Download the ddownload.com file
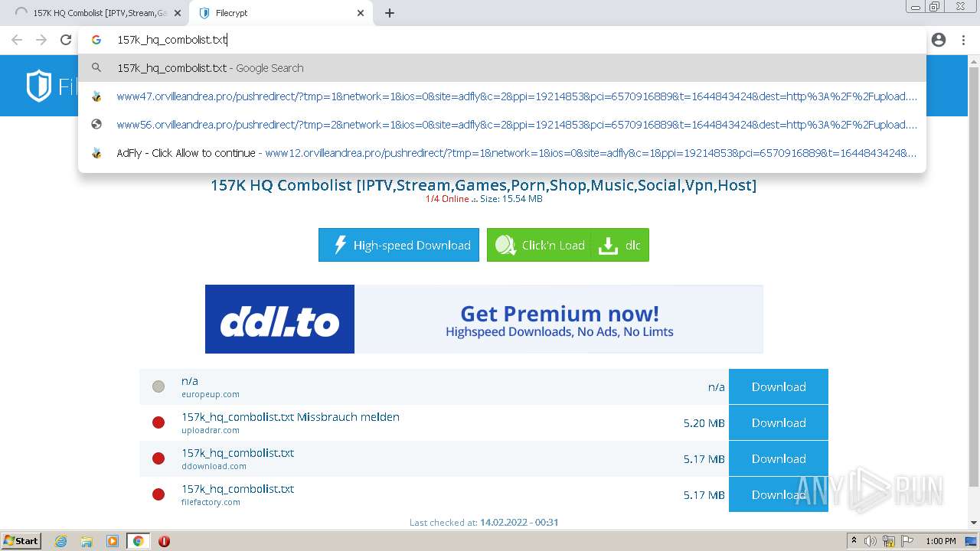Viewport: 980px width, 551px height. click(x=779, y=458)
